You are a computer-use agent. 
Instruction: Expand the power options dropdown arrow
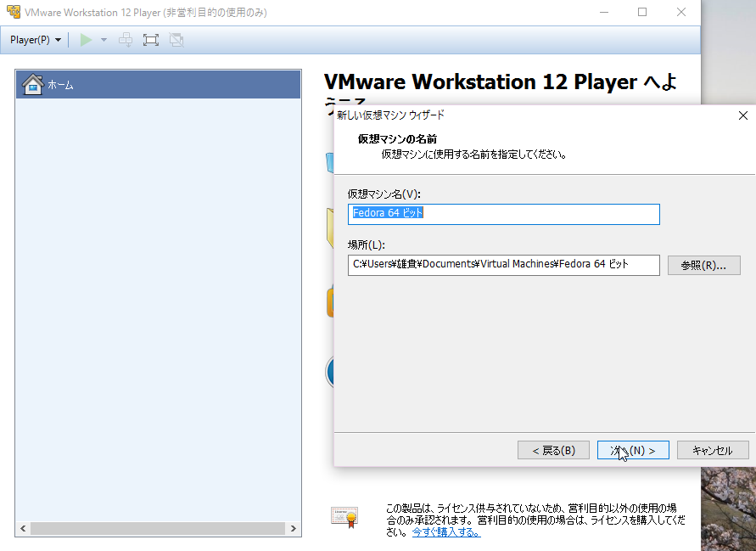coord(104,40)
